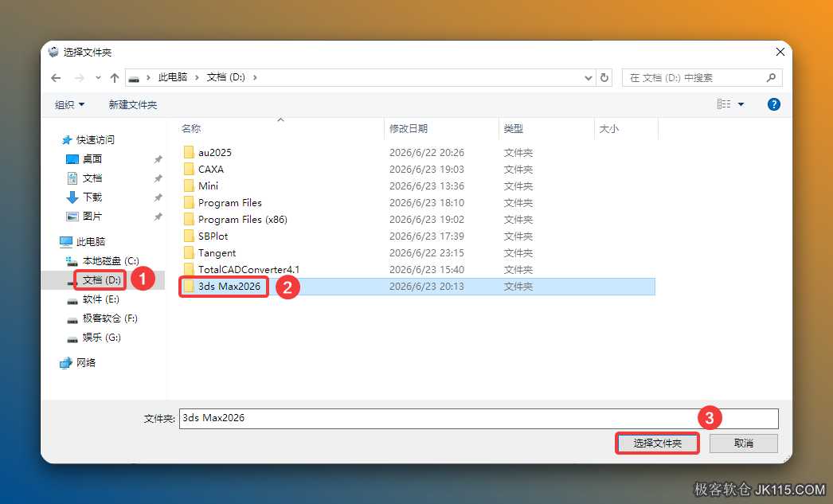
Task: Sort by 名称 column header
Action: coord(191,128)
